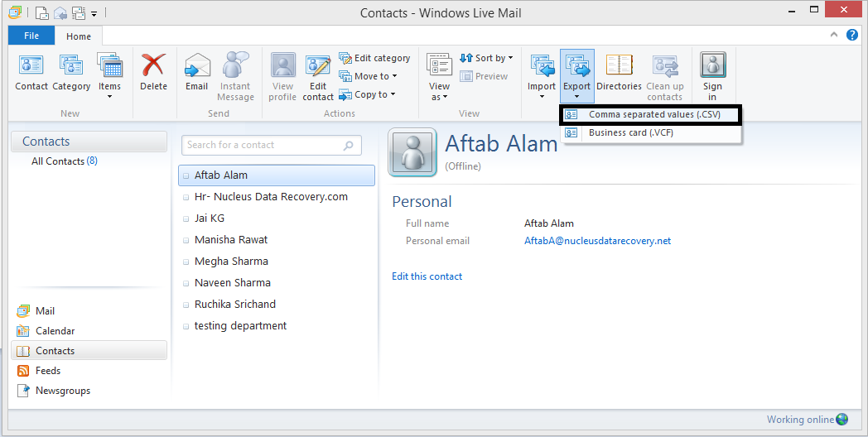The width and height of the screenshot is (868, 437).
Task: Click New item quick access icon
Action: click(x=42, y=12)
